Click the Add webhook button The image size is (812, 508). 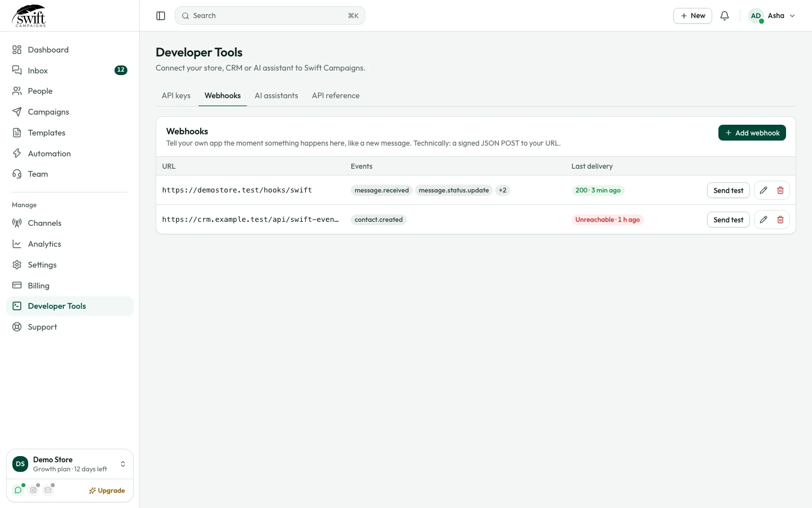click(x=752, y=133)
